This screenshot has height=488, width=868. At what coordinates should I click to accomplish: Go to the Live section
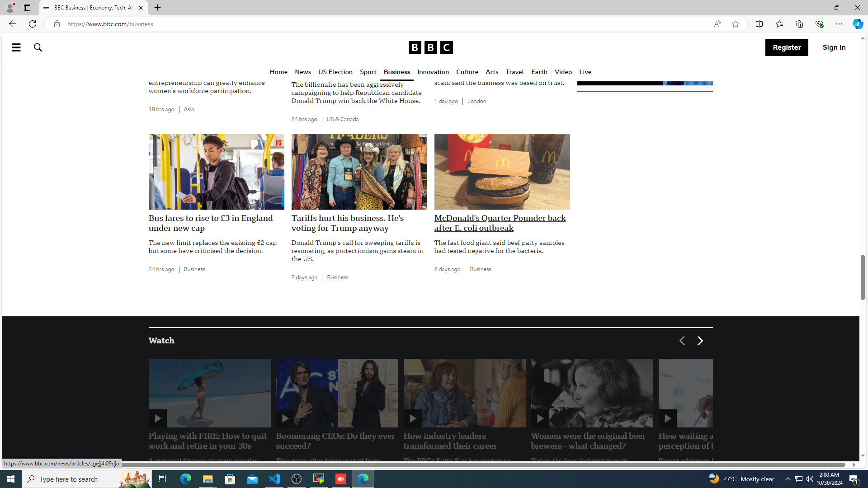pos(585,72)
